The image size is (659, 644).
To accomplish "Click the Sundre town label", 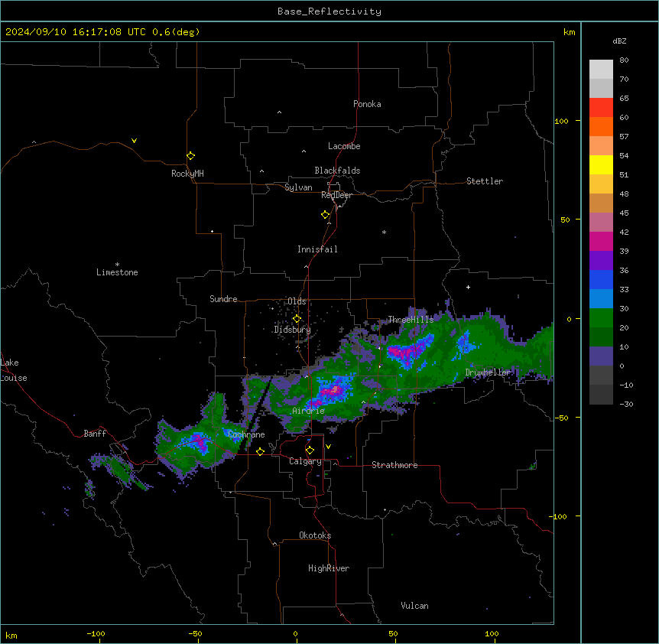I will coord(223,299).
